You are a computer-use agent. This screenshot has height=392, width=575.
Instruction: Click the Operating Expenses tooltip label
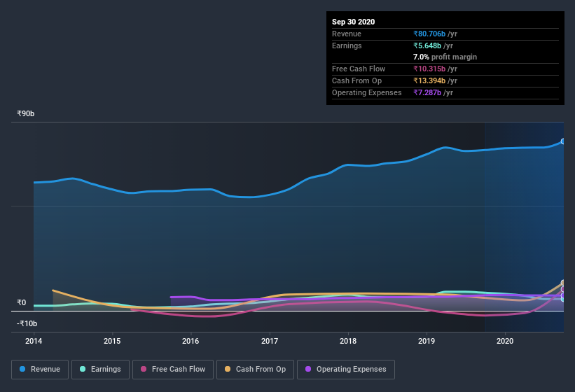pyautogui.click(x=367, y=92)
